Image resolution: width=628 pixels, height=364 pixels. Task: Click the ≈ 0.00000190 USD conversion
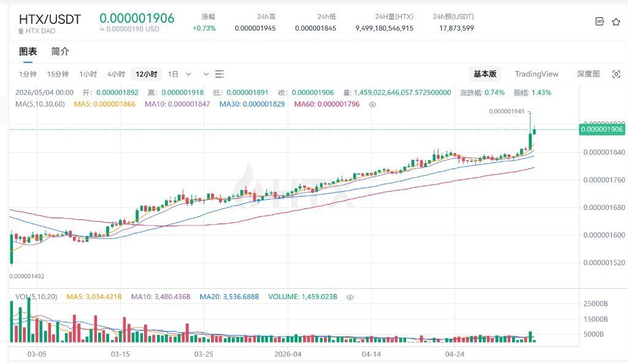129,29
